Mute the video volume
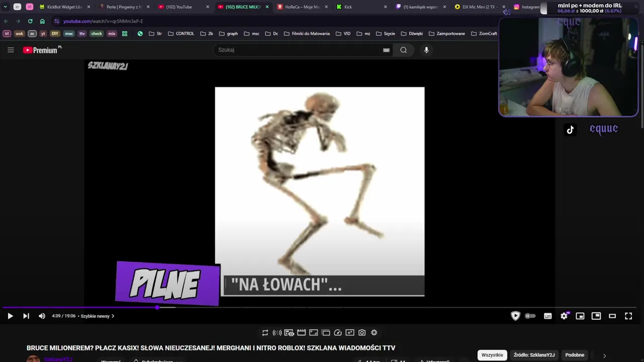 [42, 316]
